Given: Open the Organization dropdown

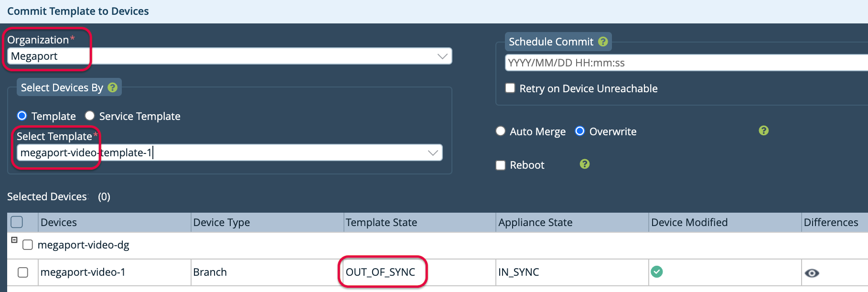Looking at the screenshot, I should pos(442,56).
